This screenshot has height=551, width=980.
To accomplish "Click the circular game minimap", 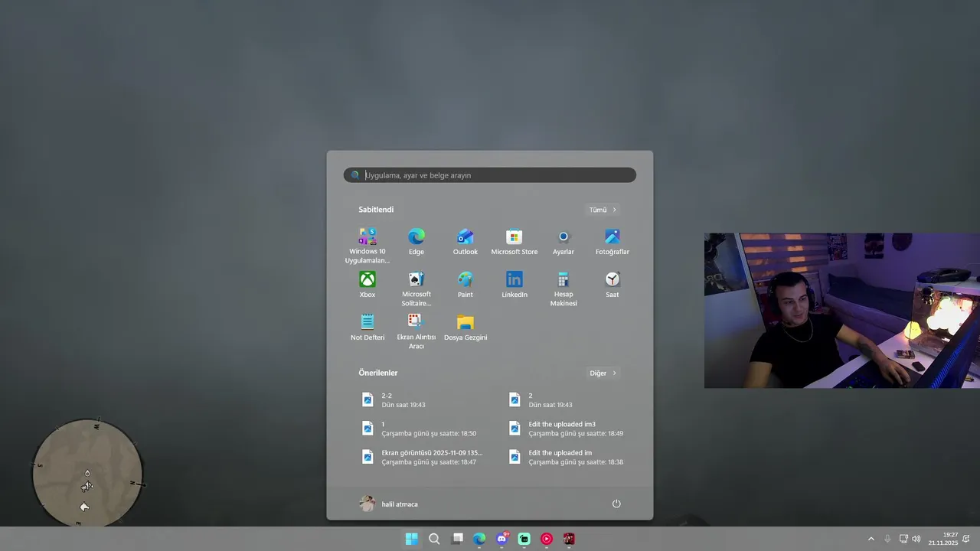I will 87,473.
